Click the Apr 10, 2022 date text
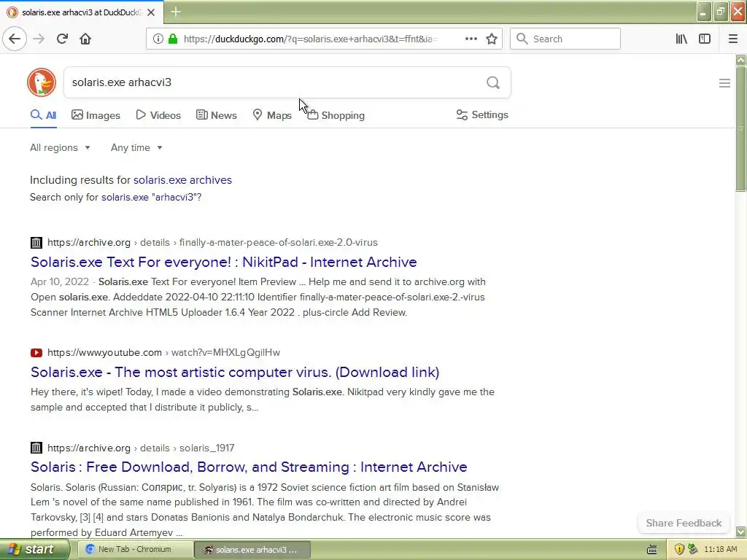This screenshot has height=560, width=747. click(x=60, y=282)
